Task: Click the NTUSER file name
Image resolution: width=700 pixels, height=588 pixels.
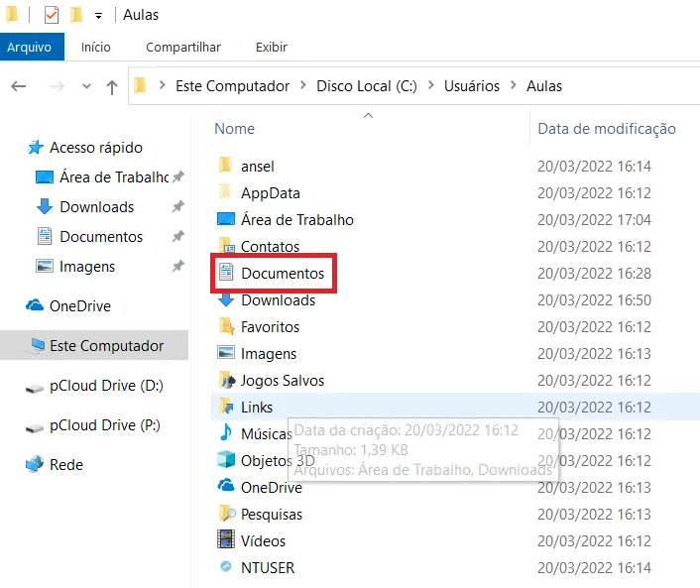Action: pos(268,568)
